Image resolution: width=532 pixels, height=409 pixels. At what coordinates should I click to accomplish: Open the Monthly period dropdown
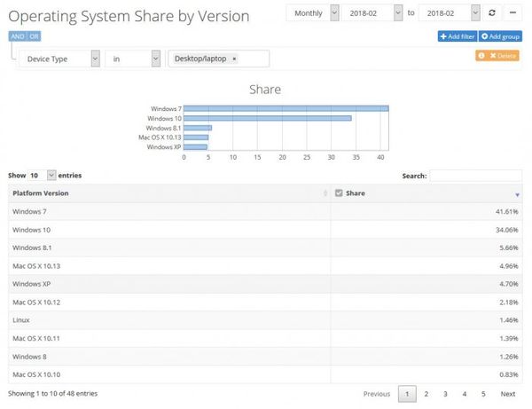click(x=312, y=13)
